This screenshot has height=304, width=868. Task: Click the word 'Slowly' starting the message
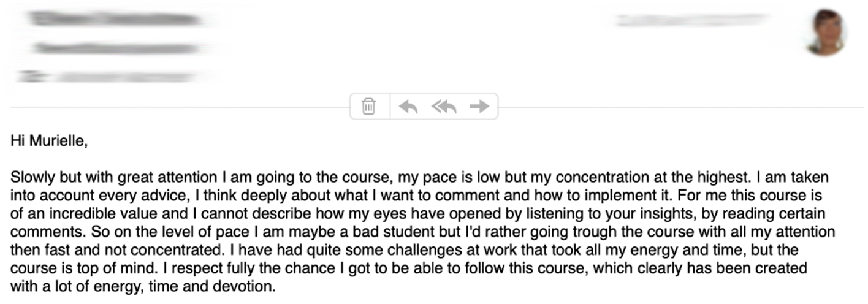[28, 178]
